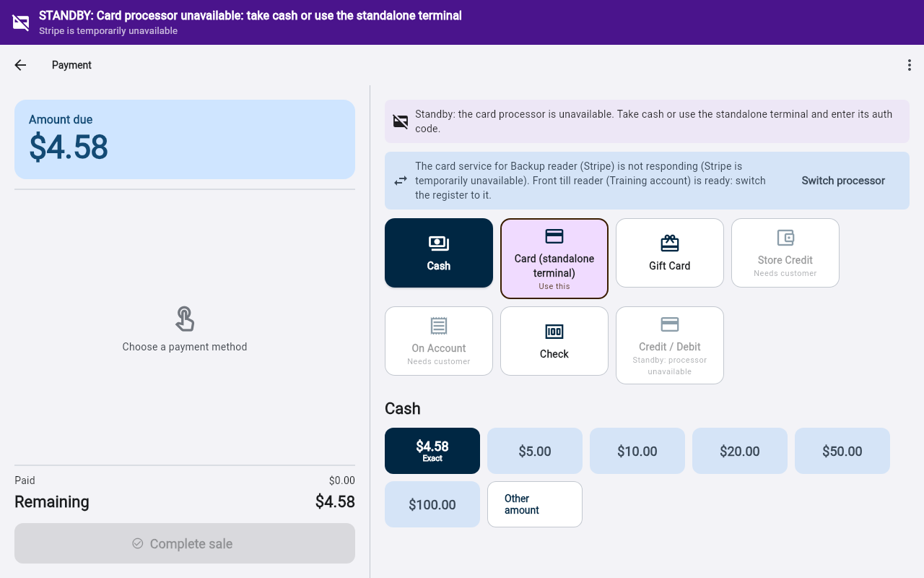Tender $5.00 in cash
The width and height of the screenshot is (924, 578).
(535, 451)
